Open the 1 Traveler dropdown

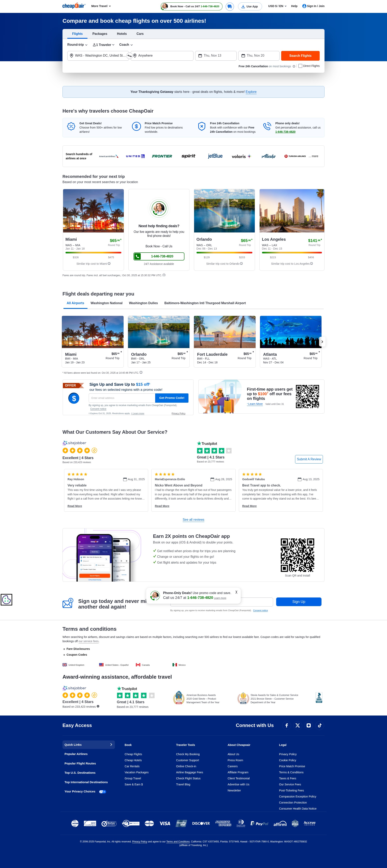point(103,45)
